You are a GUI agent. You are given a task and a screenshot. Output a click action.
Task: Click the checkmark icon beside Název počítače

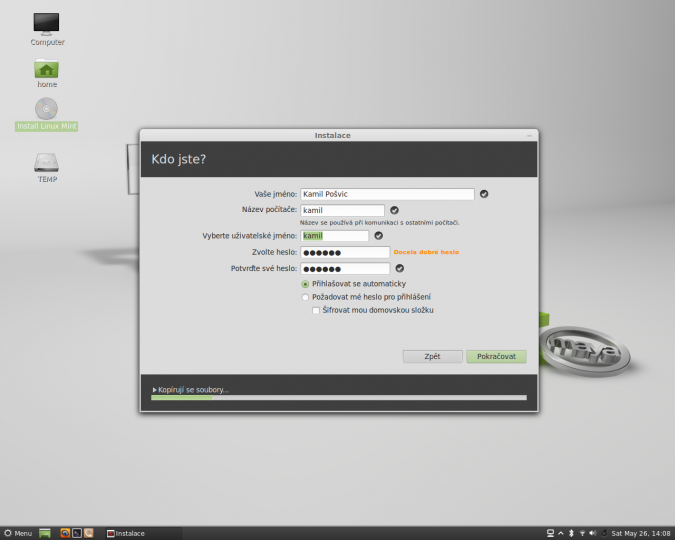pyautogui.click(x=394, y=210)
